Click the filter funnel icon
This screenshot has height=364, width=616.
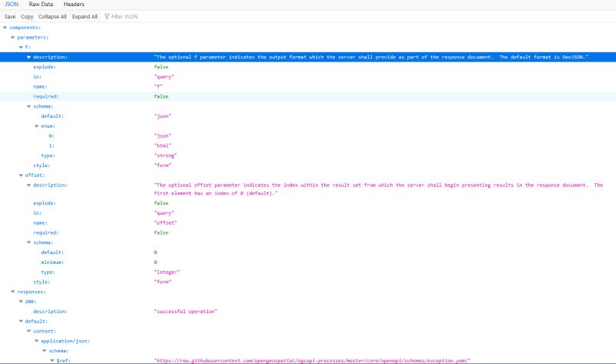click(106, 16)
